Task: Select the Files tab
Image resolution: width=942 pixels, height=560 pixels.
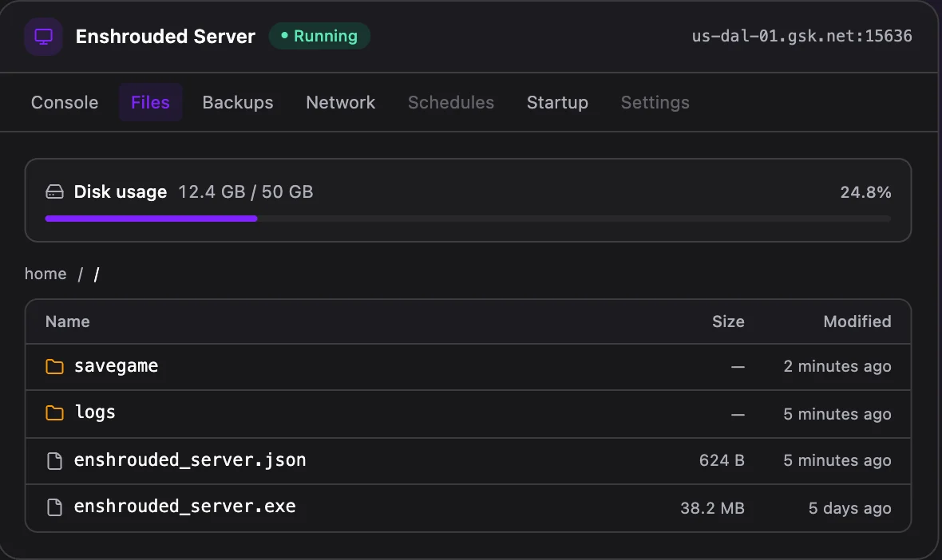Action: (x=150, y=103)
